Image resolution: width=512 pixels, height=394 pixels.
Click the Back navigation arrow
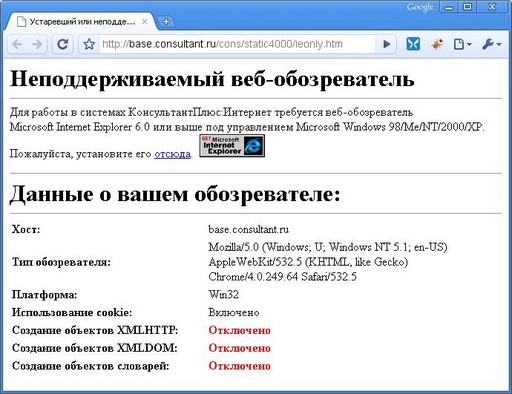point(17,44)
